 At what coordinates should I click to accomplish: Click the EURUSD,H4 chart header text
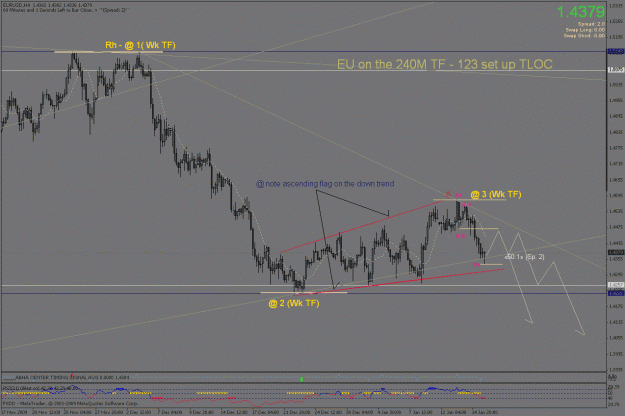(47, 5)
